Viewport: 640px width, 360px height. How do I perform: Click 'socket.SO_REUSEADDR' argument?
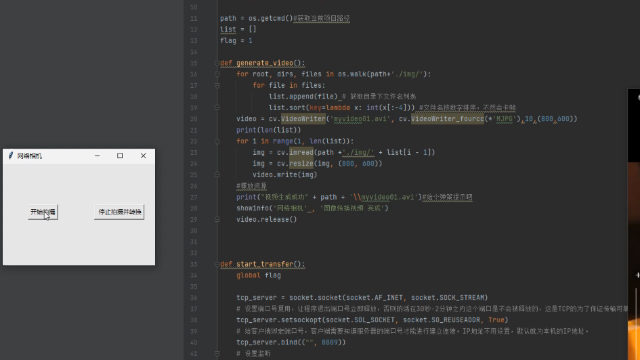click(441, 320)
